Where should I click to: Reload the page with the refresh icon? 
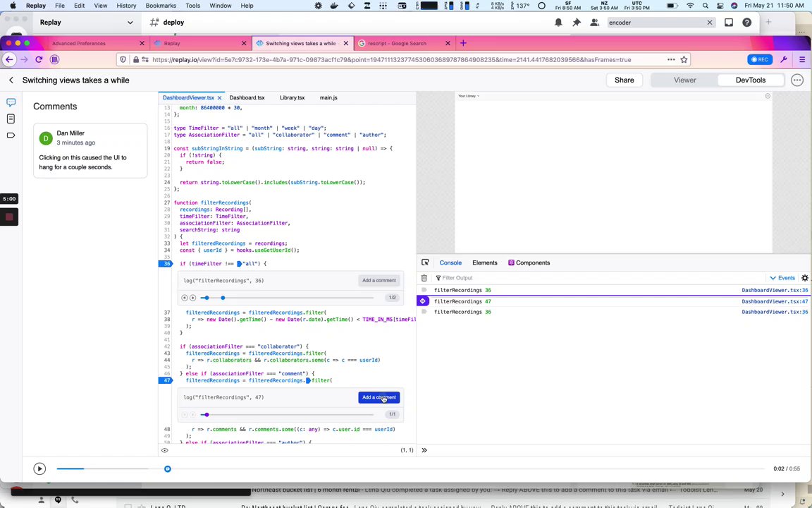[x=39, y=59]
